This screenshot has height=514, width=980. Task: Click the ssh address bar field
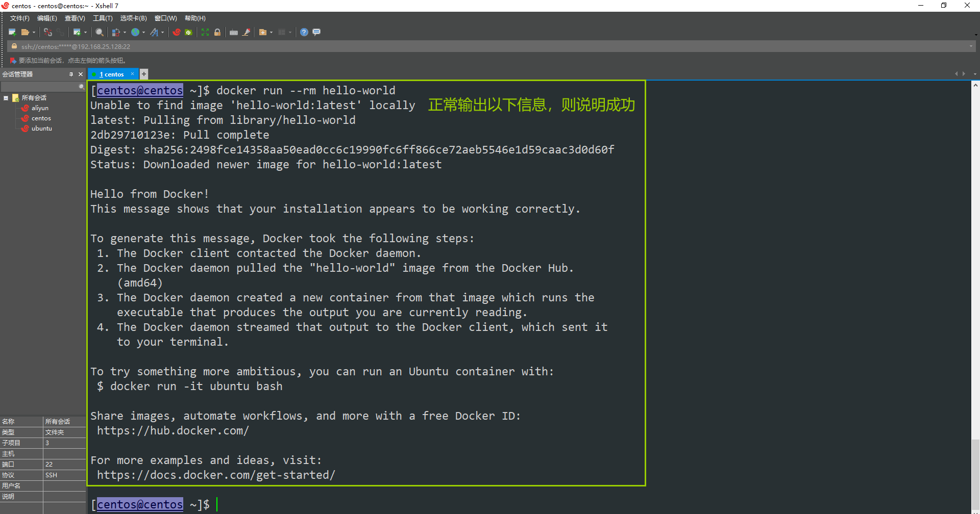[x=491, y=46]
